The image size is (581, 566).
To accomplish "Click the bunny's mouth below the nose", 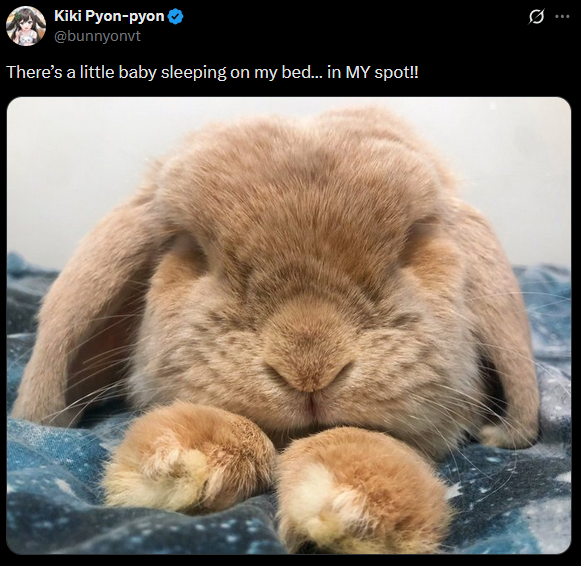I will [x=311, y=406].
